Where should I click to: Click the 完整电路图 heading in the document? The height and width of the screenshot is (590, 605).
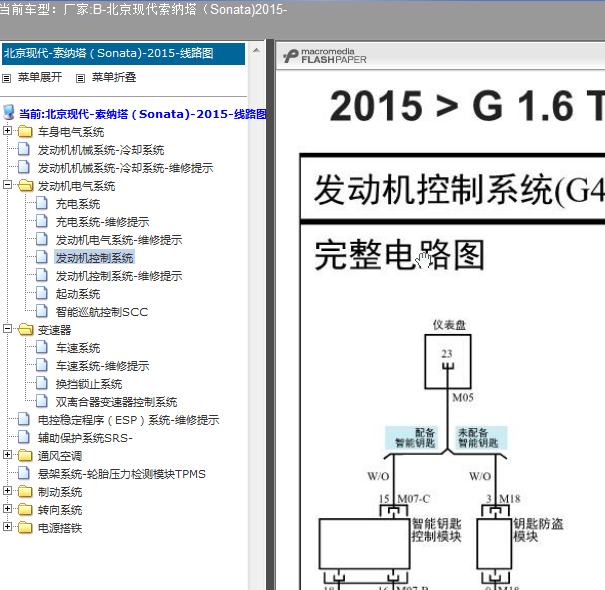[x=399, y=255]
